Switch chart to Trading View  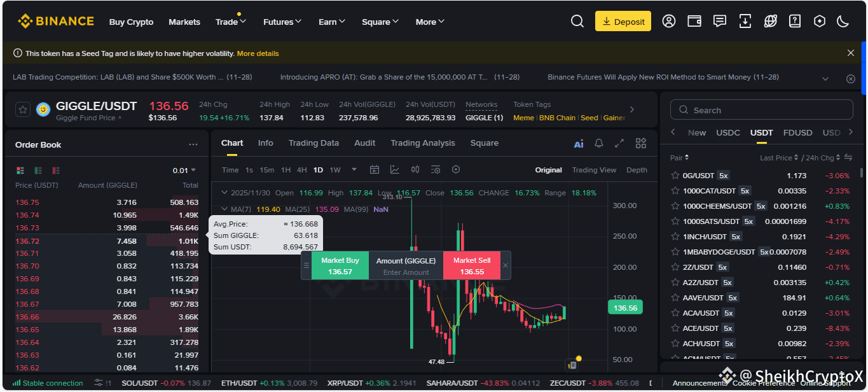(594, 170)
